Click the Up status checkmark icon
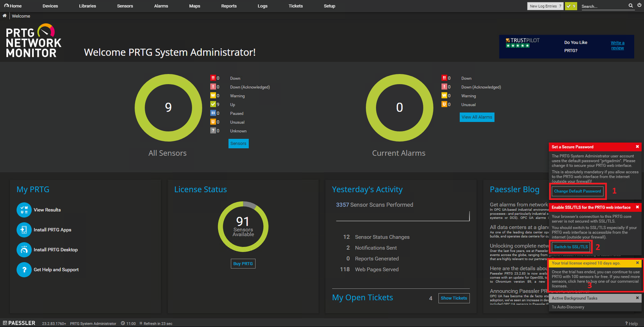This screenshot has width=644, height=327. (213, 104)
